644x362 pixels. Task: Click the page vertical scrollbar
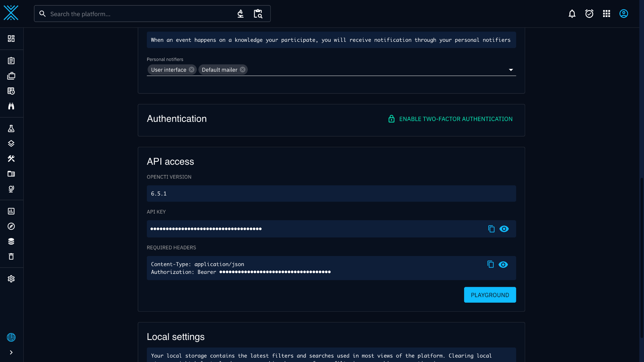tap(642, 258)
